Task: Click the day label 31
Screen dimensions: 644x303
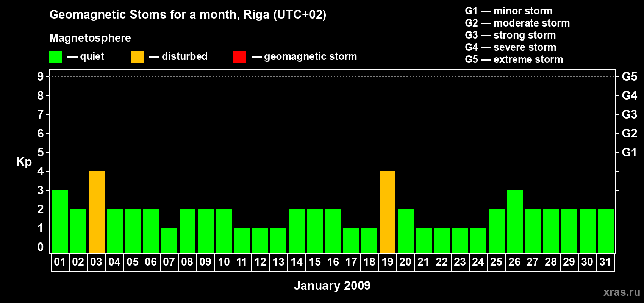Action: coord(605,262)
